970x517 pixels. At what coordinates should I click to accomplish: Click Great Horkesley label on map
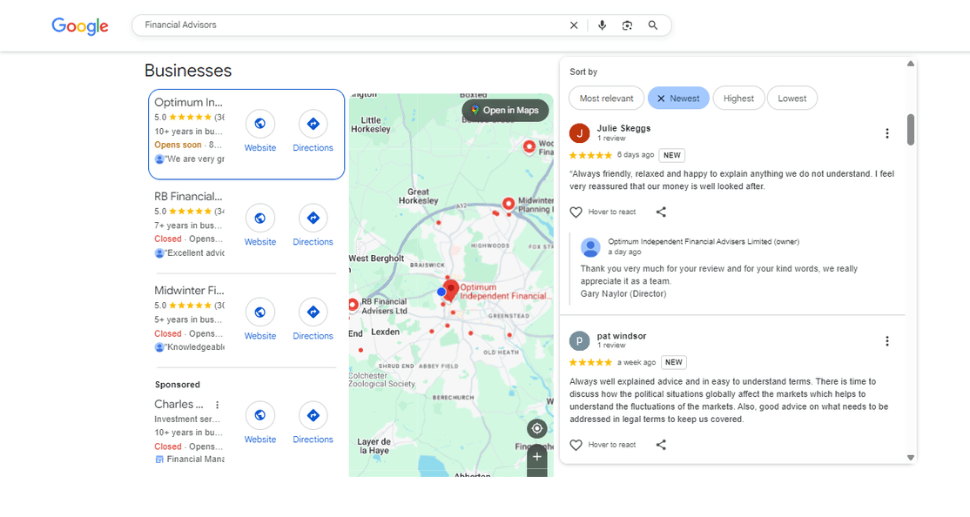coord(418,196)
